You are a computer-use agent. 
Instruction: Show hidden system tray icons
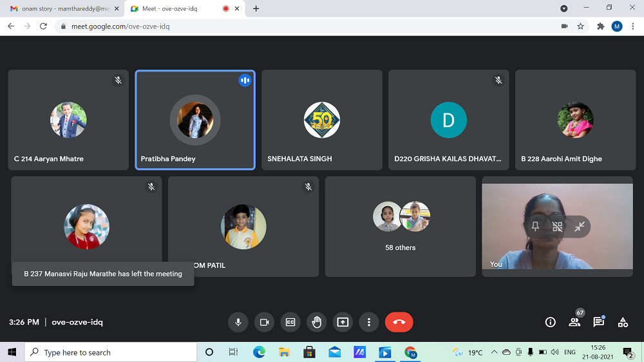pyautogui.click(x=494, y=352)
